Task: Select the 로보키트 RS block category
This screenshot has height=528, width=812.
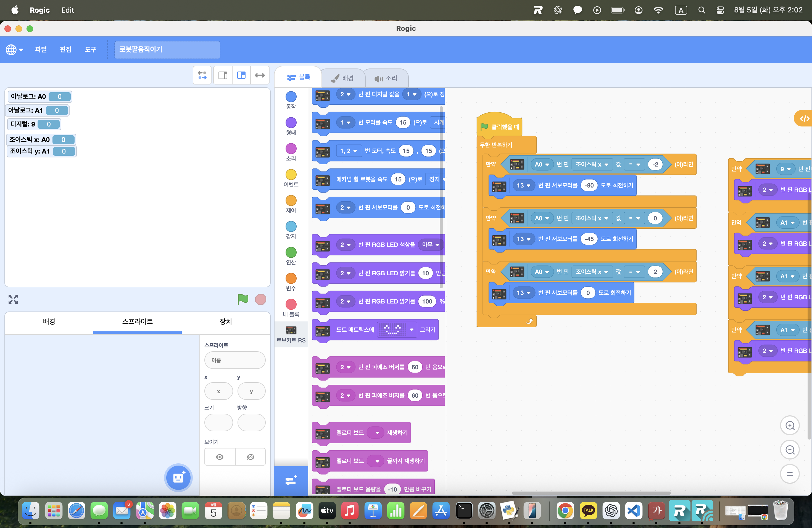Action: tap(291, 334)
